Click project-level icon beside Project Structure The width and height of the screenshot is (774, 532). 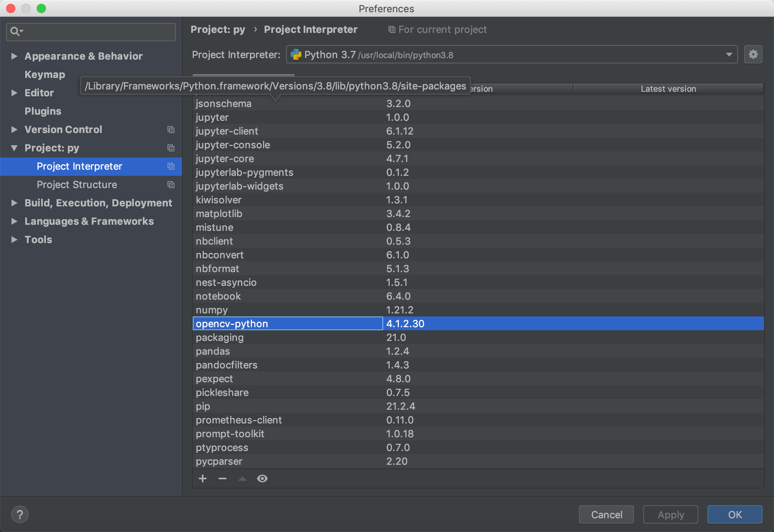click(171, 185)
